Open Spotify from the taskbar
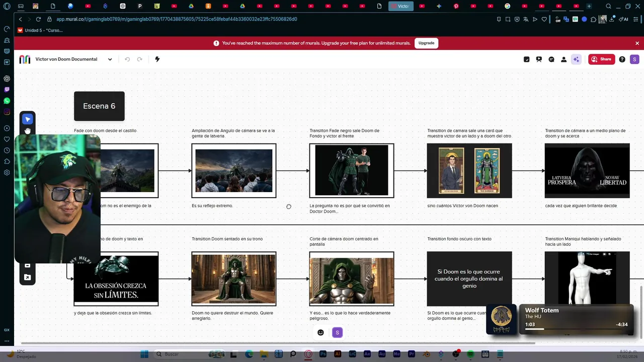 [470, 354]
